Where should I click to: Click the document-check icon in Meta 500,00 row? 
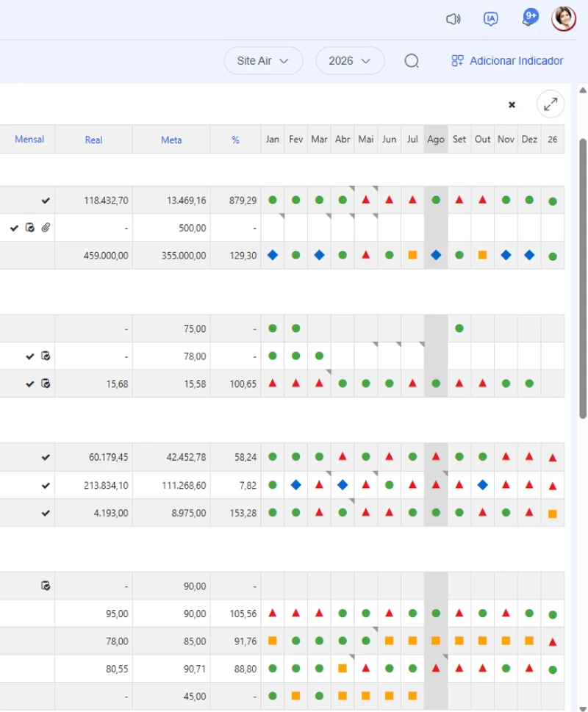30,228
